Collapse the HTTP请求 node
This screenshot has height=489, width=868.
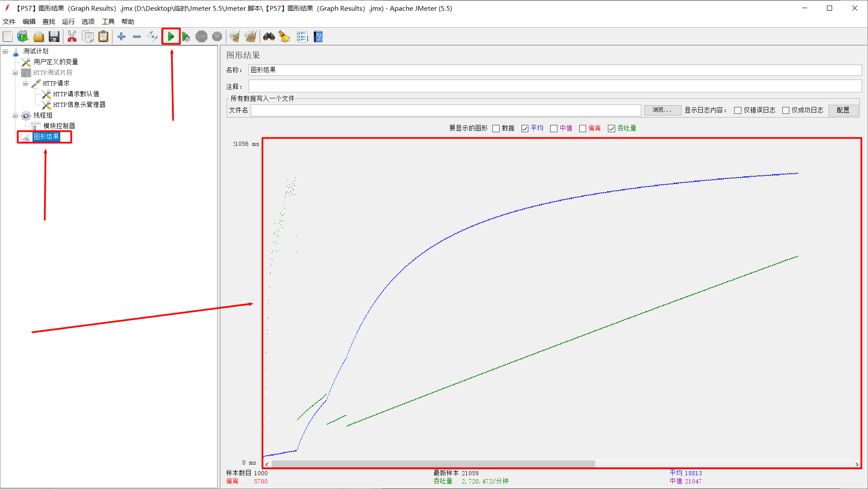(x=25, y=83)
